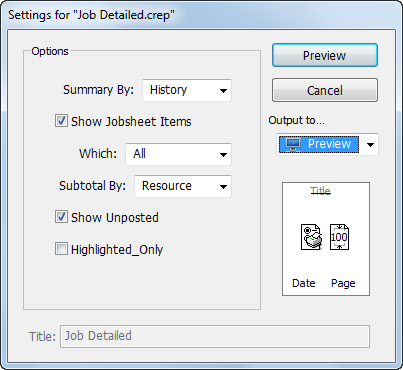Click the History value in Summary By

point(168,90)
